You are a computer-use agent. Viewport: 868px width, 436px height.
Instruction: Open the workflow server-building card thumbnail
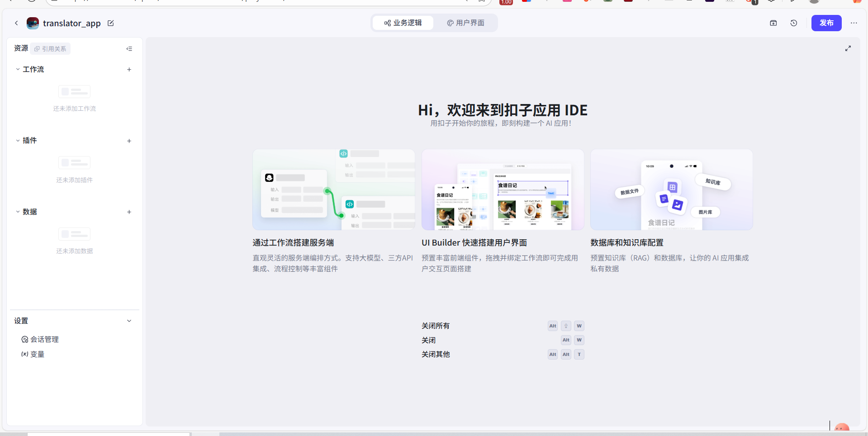pyautogui.click(x=333, y=190)
